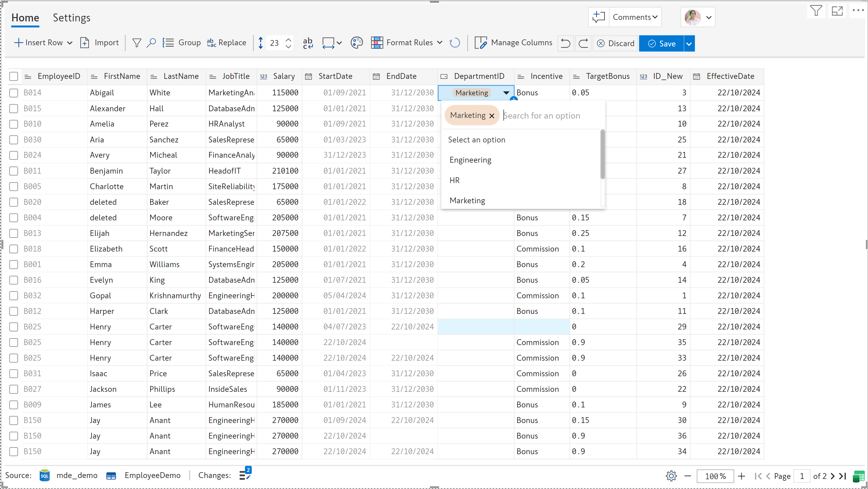
Task: Click the refresh circular arrow icon
Action: 455,43
